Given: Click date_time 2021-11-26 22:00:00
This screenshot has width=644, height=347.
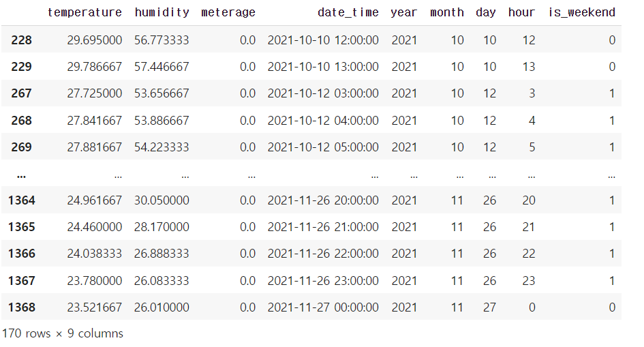Looking at the screenshot, I should click(323, 254).
